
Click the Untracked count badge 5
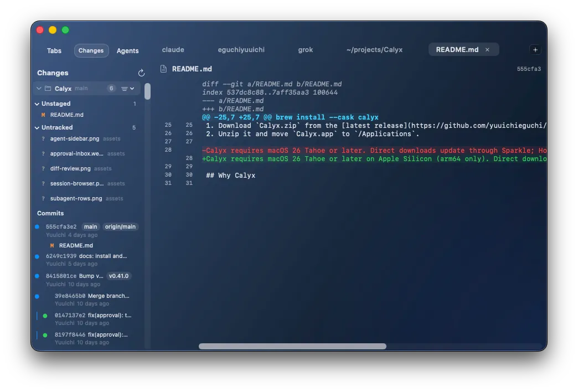pos(134,127)
